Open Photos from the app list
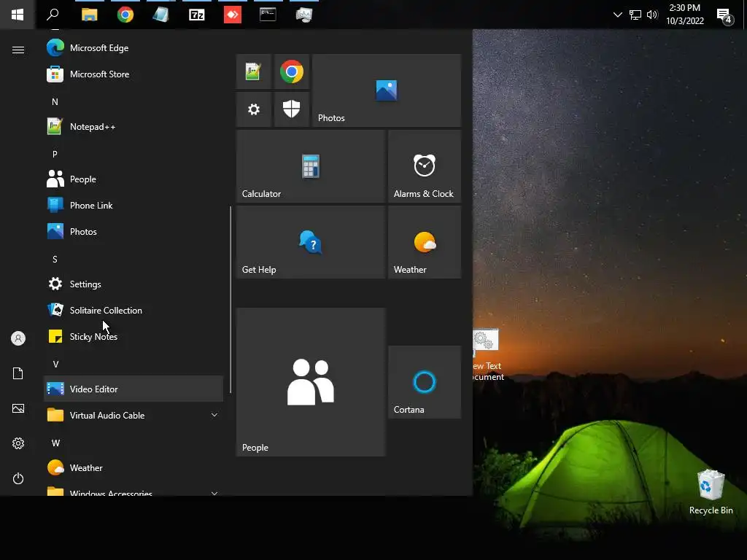This screenshot has height=560, width=747. [133, 231]
